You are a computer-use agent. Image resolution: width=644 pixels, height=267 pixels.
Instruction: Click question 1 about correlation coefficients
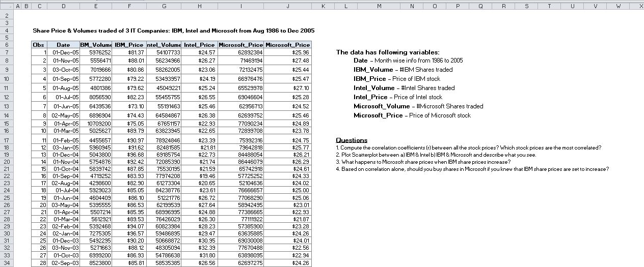[469, 147]
